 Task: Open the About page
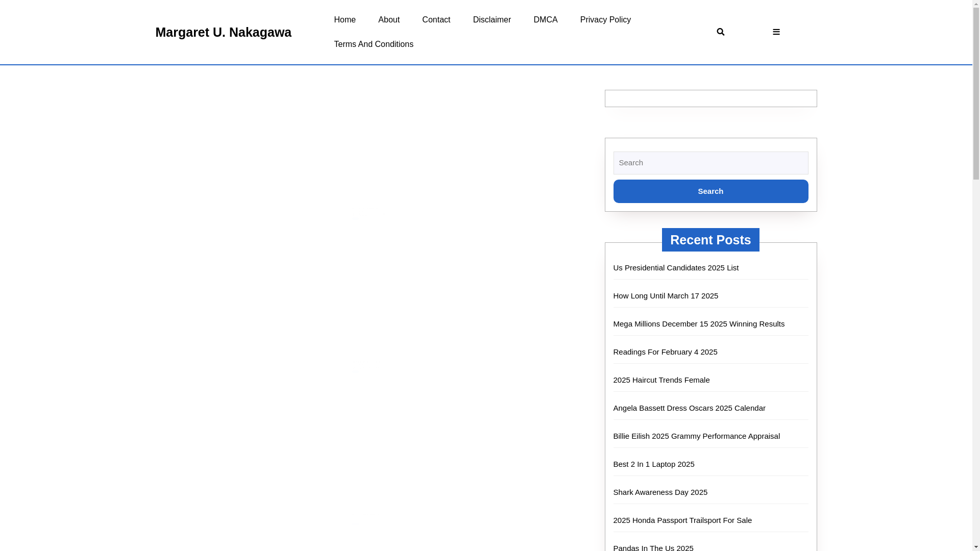click(x=388, y=19)
